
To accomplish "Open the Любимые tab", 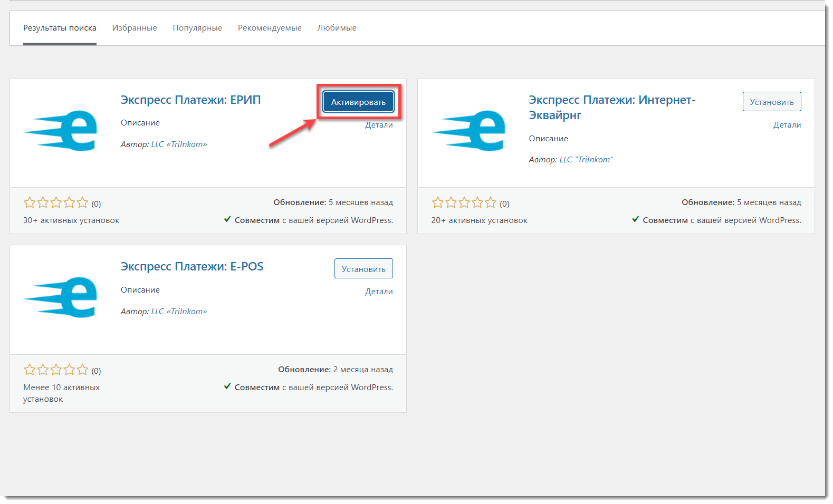I will tap(337, 28).
